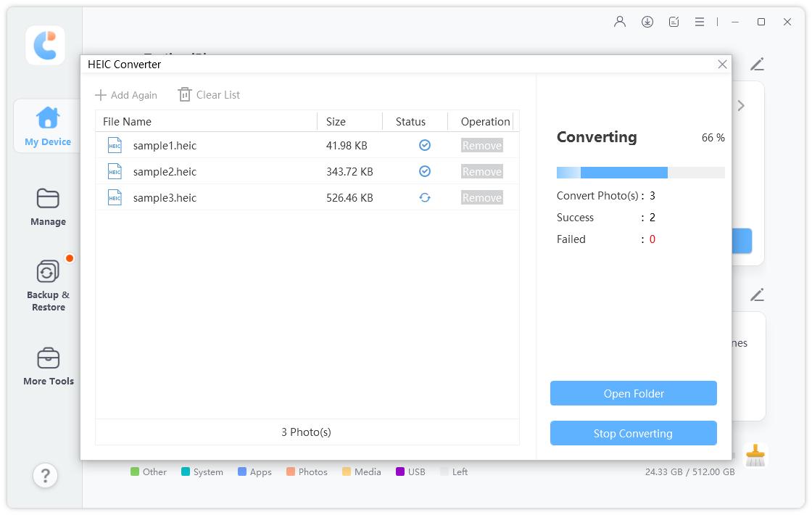Click Add Again to add photos

coord(126,95)
